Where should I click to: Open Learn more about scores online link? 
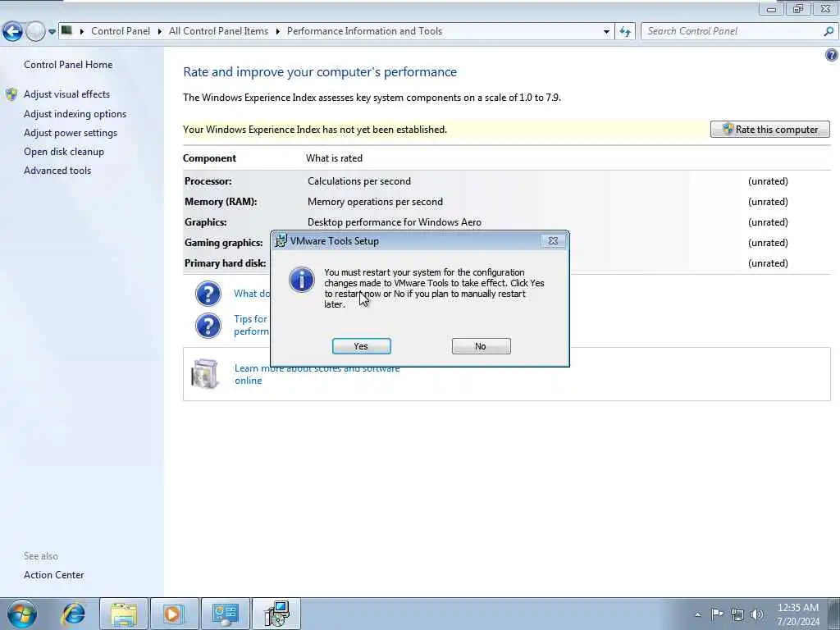(317, 374)
